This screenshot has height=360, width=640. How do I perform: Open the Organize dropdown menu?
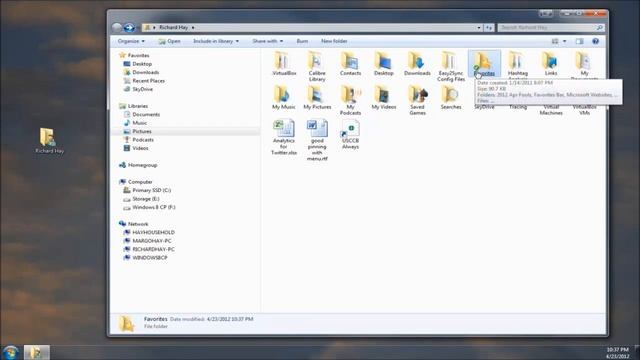coord(131,41)
